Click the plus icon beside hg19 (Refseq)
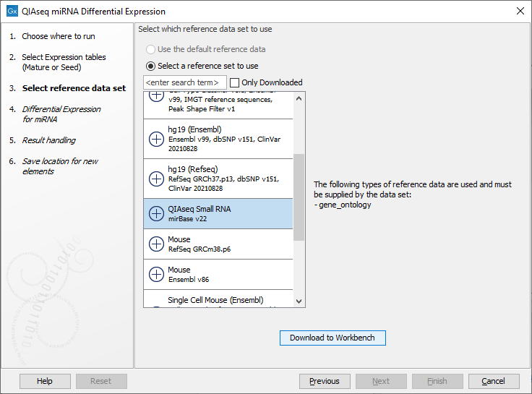The image size is (532, 394). [x=156, y=178]
